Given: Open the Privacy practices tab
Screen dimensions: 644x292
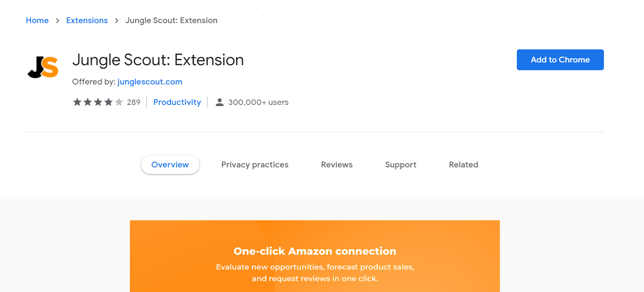Looking at the screenshot, I should coord(255,165).
